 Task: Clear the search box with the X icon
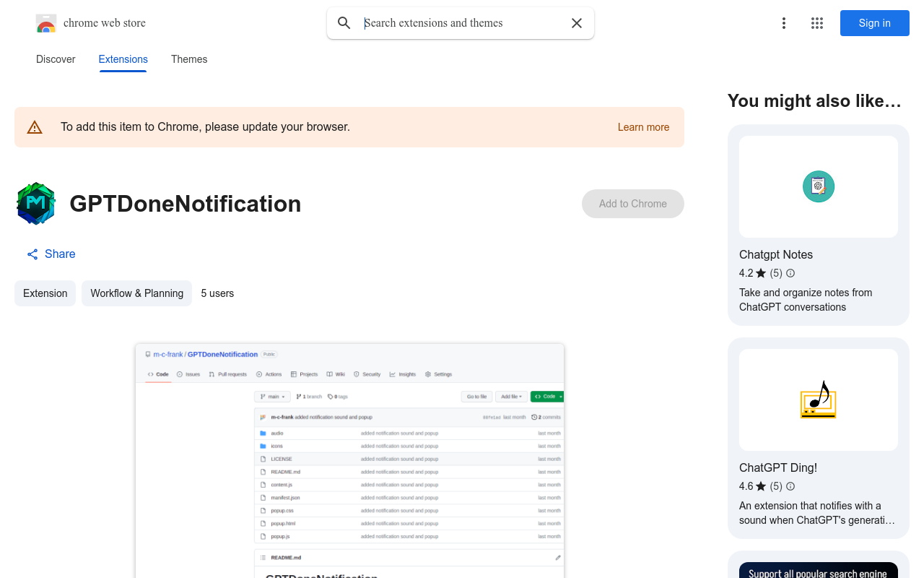point(577,23)
